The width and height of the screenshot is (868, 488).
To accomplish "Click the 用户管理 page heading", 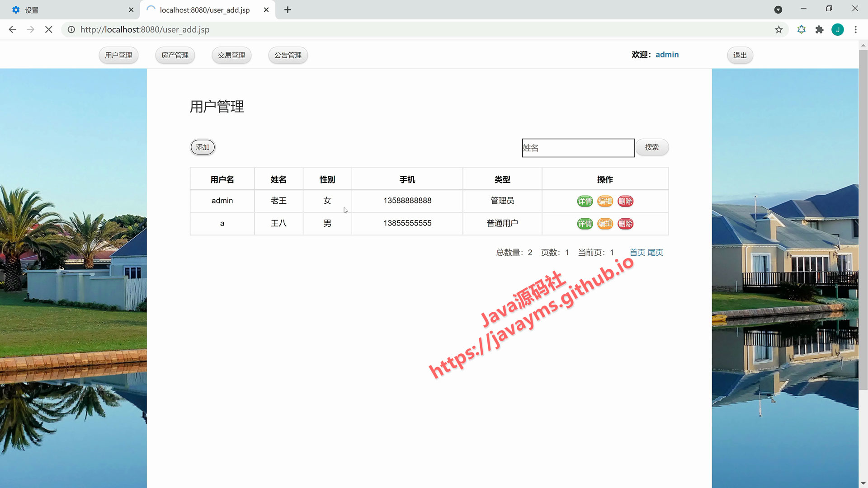I will tap(217, 107).
